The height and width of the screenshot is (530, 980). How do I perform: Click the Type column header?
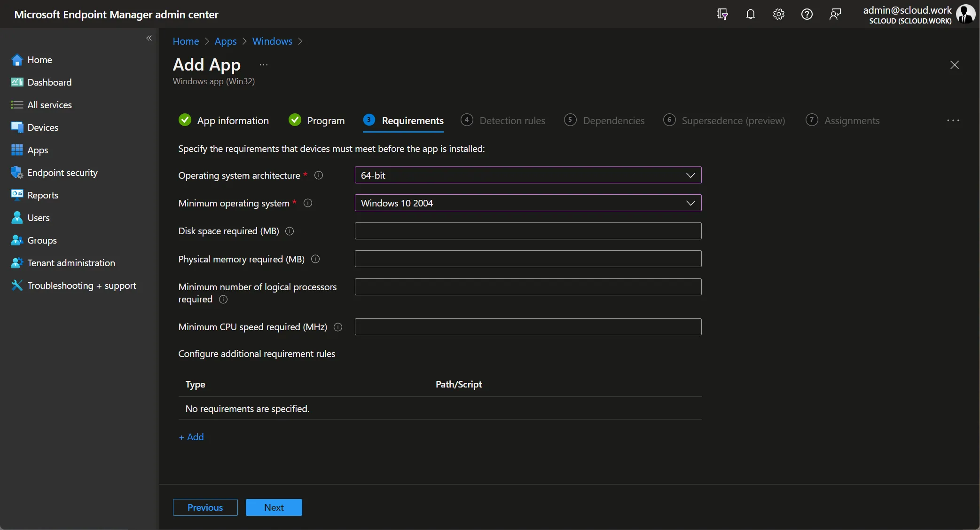pos(196,384)
